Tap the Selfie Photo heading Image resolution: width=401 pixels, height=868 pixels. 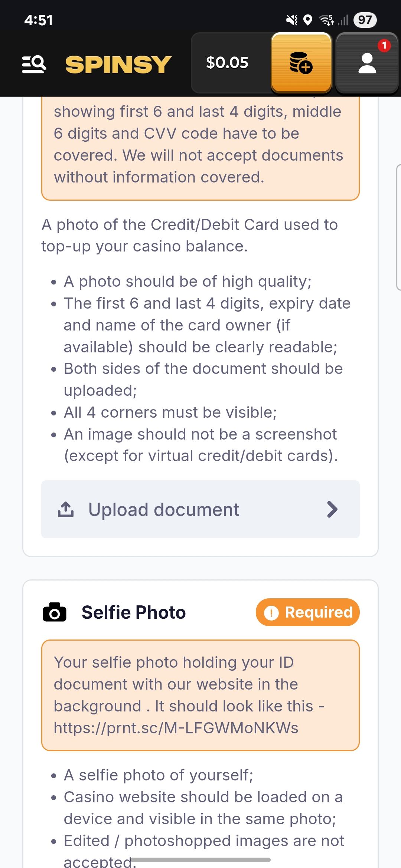click(x=134, y=612)
